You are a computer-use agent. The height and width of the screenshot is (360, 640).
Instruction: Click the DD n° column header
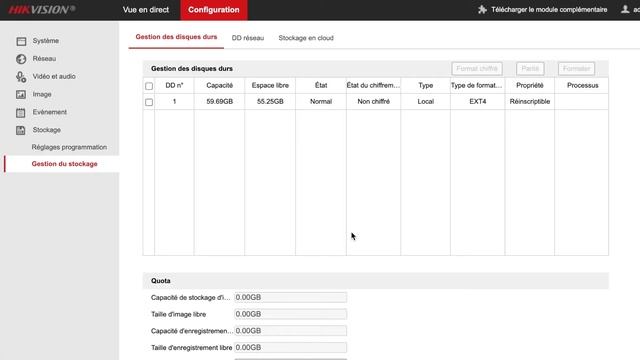tap(174, 85)
